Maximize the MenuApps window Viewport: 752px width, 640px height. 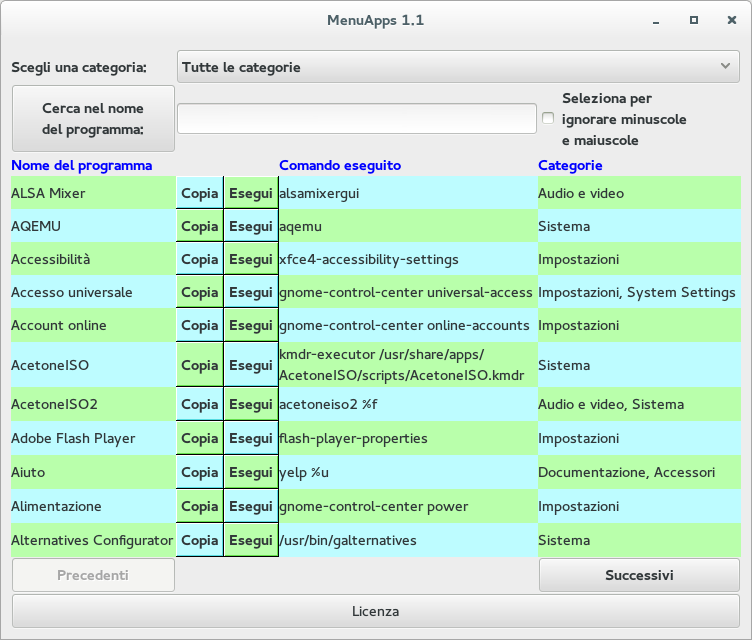click(693, 20)
